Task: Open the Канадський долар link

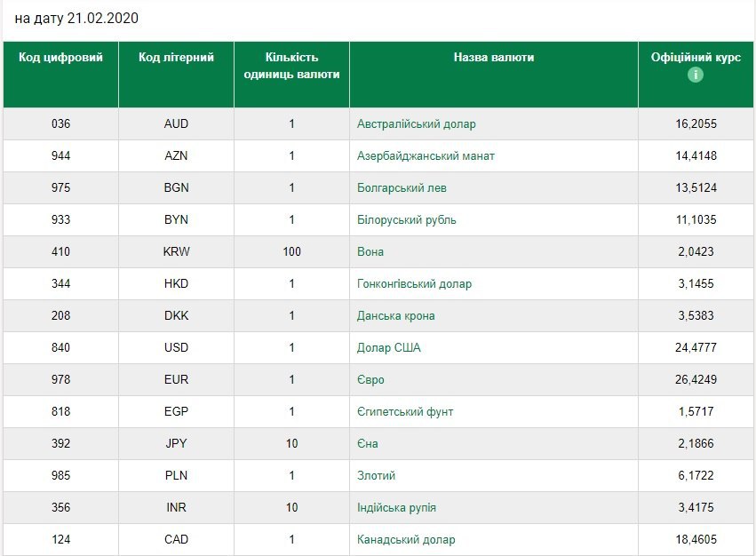Action: (405, 540)
